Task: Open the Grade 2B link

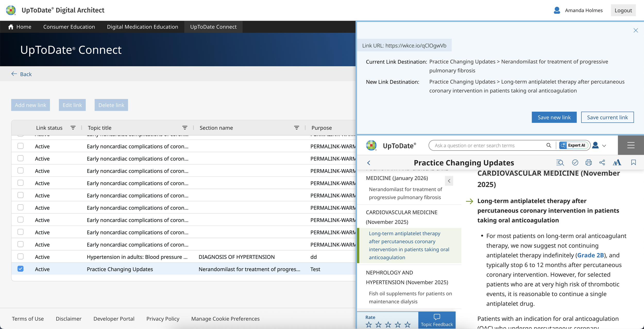Action: click(x=591, y=255)
